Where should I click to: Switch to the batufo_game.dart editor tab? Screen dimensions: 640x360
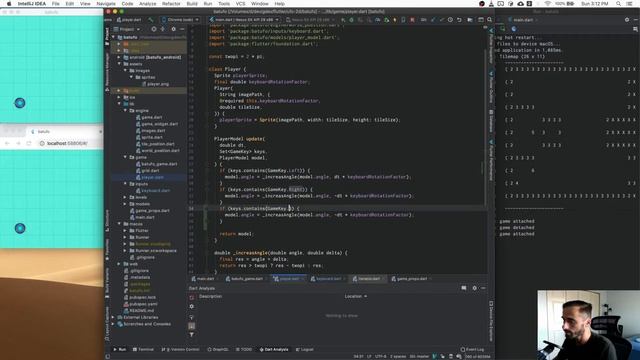click(x=244, y=279)
